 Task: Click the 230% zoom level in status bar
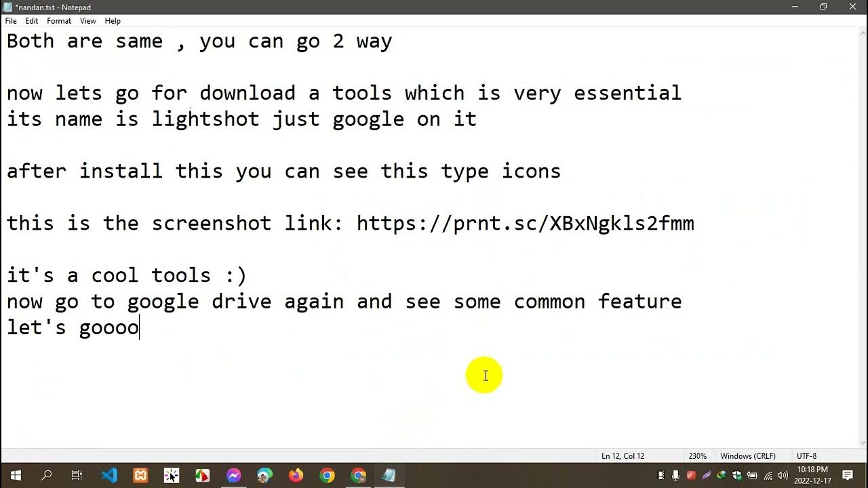[697, 456]
